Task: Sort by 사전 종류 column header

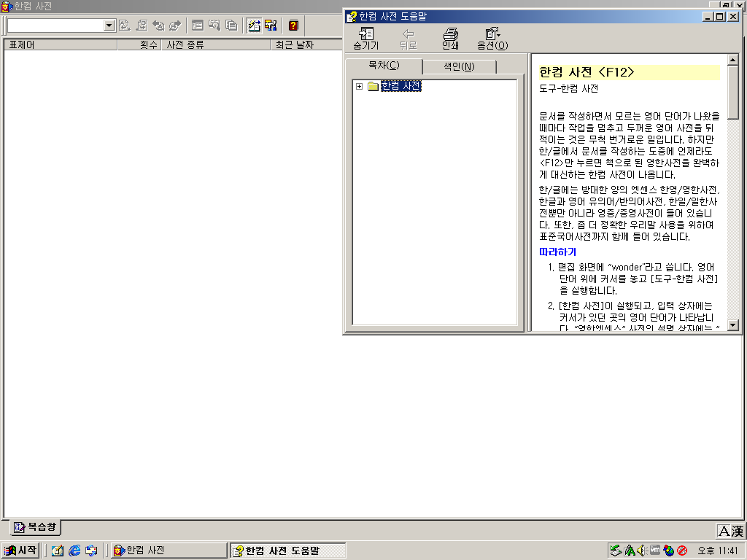Action: coord(216,44)
